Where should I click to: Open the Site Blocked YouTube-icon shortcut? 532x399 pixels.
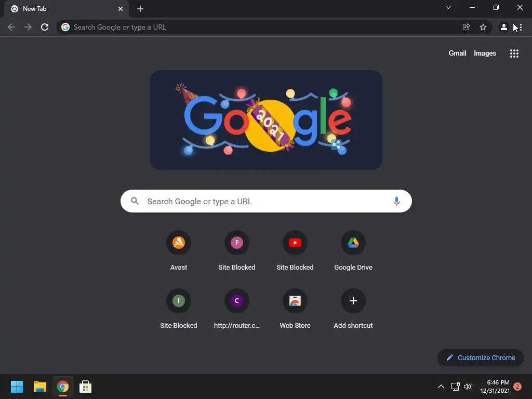tap(295, 250)
